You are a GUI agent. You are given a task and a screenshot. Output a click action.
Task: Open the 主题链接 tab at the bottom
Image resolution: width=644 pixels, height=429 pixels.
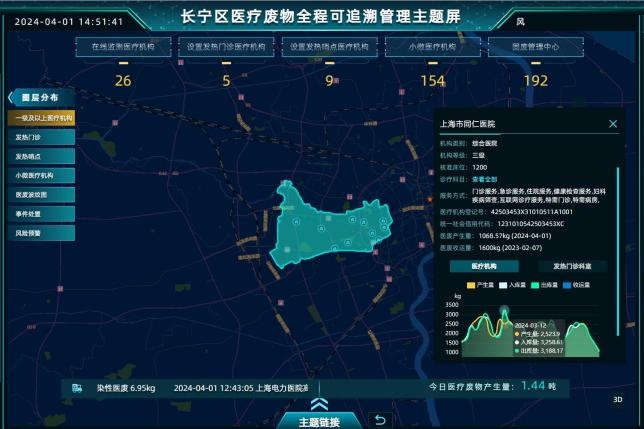(319, 422)
